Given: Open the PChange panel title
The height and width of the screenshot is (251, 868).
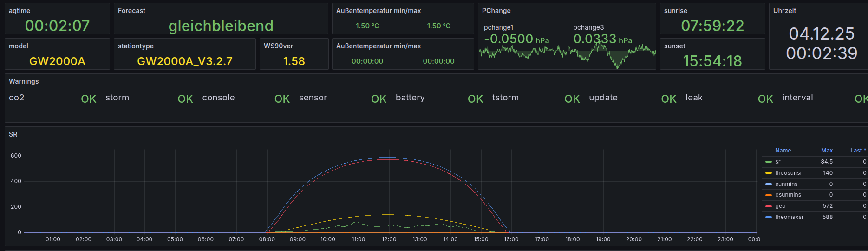Looking at the screenshot, I should (496, 11).
